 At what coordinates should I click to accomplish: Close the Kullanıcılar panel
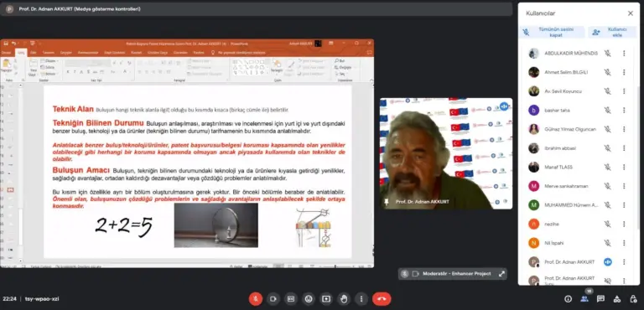click(631, 13)
